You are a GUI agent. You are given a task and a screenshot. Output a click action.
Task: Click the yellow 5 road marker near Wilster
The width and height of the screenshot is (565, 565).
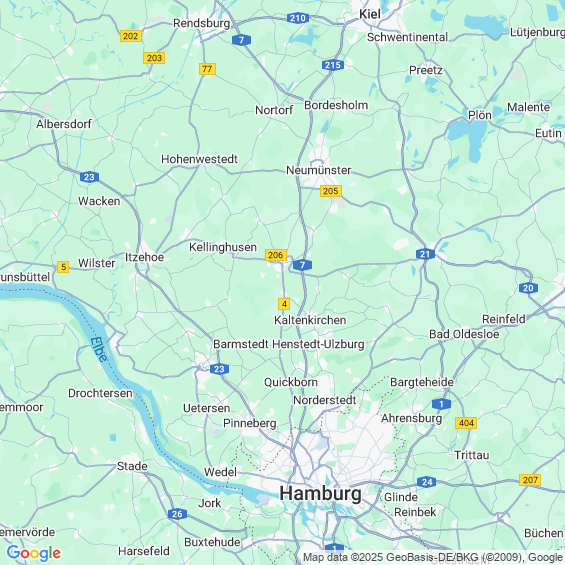(x=63, y=267)
